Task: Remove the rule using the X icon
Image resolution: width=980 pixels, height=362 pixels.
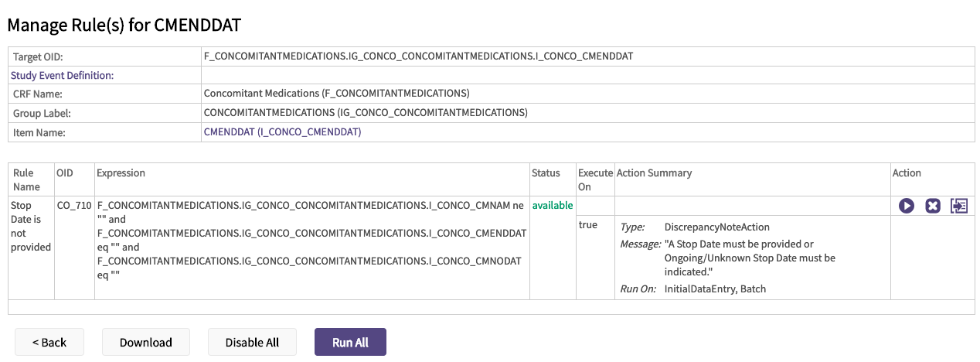Action: click(x=933, y=206)
